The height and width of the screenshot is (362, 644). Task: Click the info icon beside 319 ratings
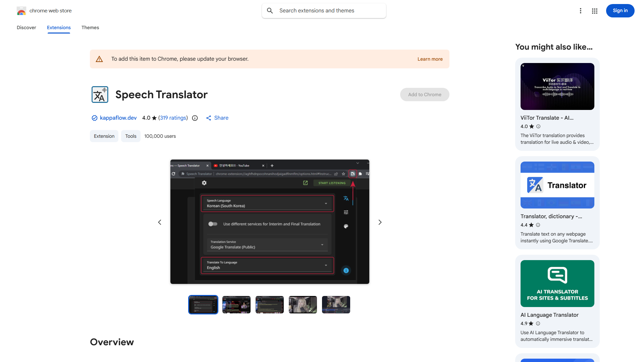tap(195, 118)
